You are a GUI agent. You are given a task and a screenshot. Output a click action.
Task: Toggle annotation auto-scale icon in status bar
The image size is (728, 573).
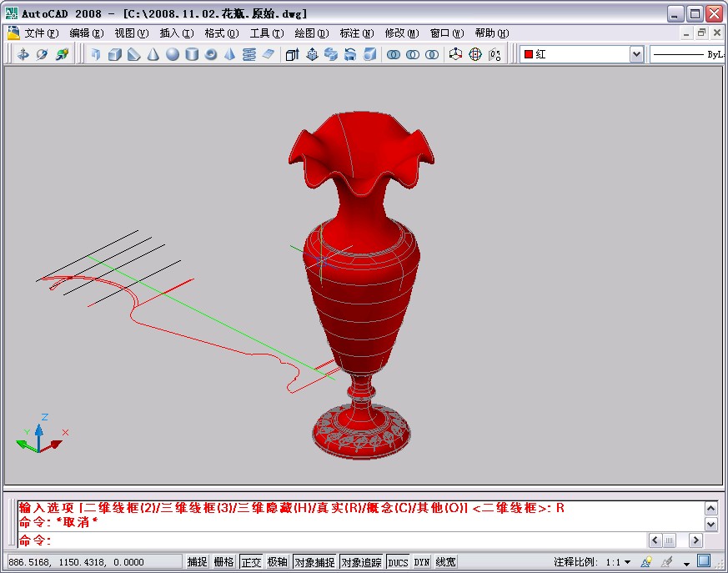(667, 562)
